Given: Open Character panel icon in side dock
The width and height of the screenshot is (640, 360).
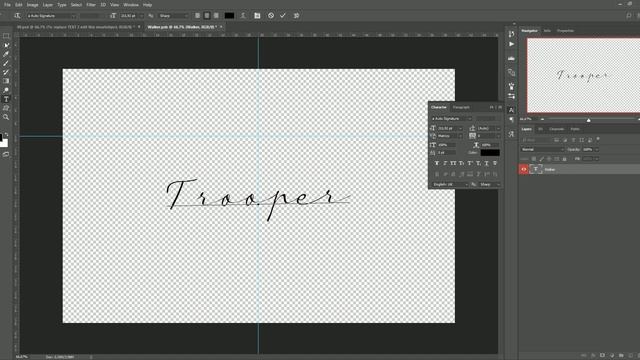Looking at the screenshot, I should pyautogui.click(x=511, y=110).
